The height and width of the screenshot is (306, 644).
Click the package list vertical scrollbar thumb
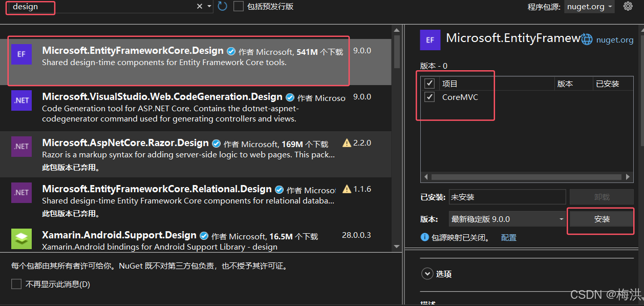(397, 52)
